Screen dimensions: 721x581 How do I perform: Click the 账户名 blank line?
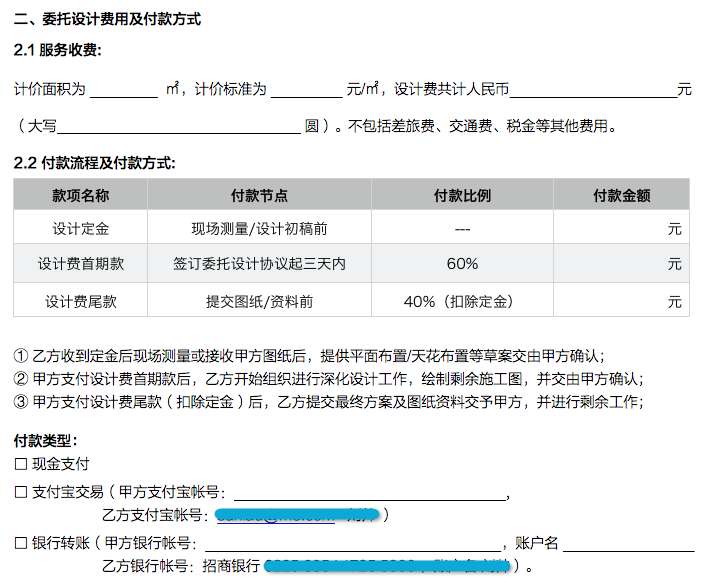click(629, 544)
